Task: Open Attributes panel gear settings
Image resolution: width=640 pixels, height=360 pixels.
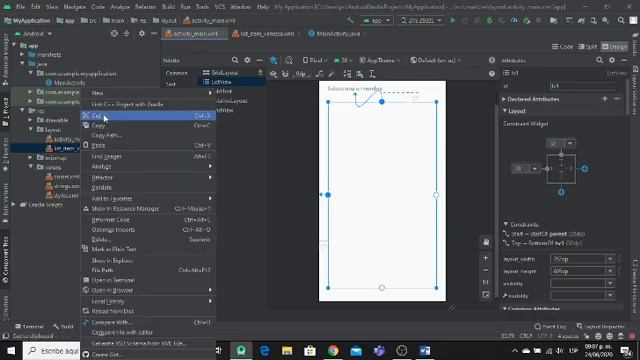Action: coord(611,60)
